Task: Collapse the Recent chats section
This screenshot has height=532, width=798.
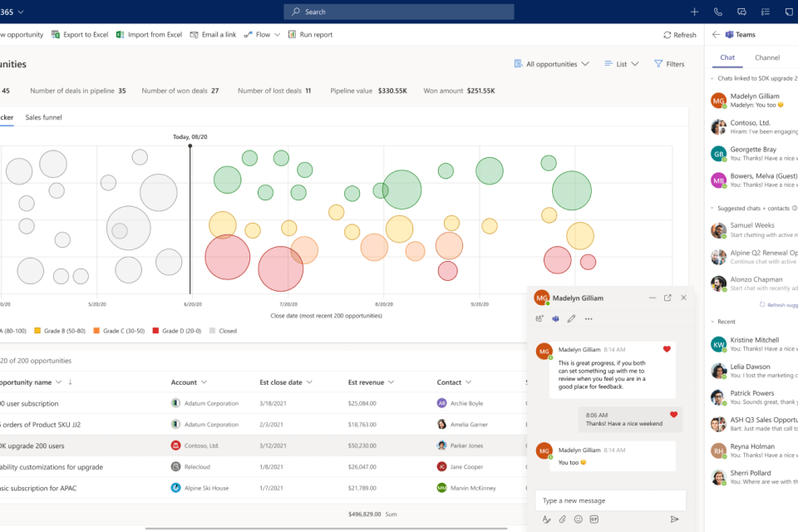Action: [712, 321]
